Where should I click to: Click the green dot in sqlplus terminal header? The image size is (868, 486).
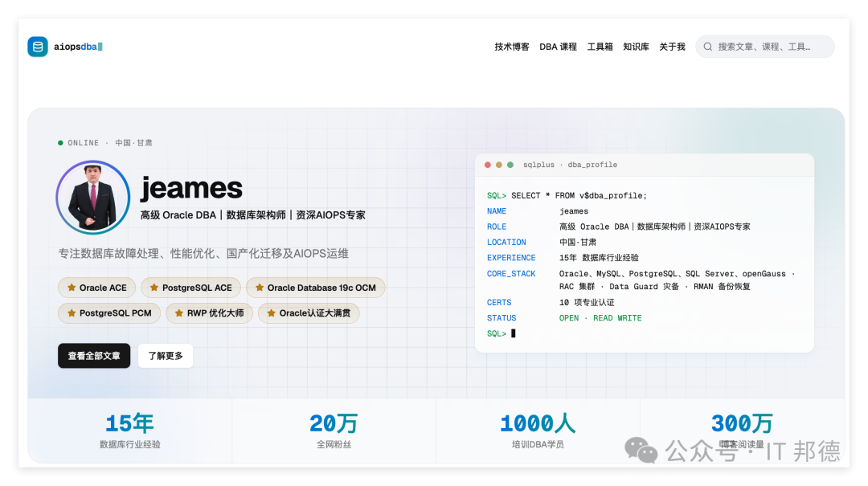(x=510, y=165)
